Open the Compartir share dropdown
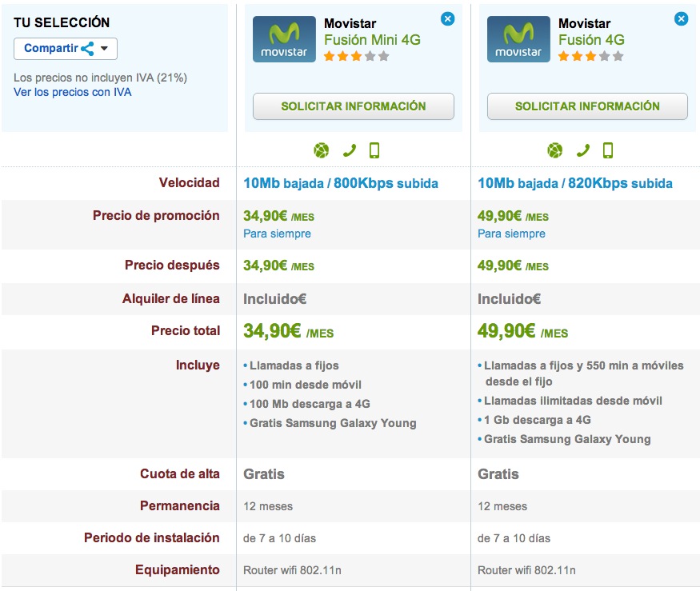 point(66,49)
